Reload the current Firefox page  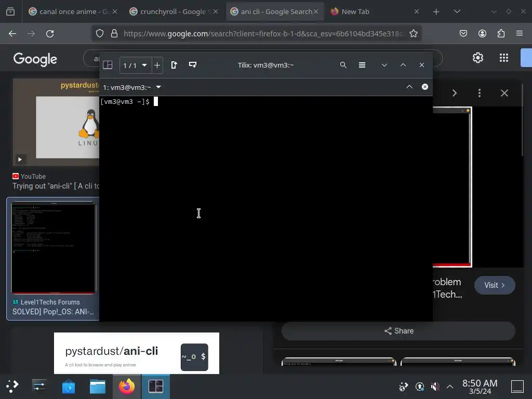(50, 34)
